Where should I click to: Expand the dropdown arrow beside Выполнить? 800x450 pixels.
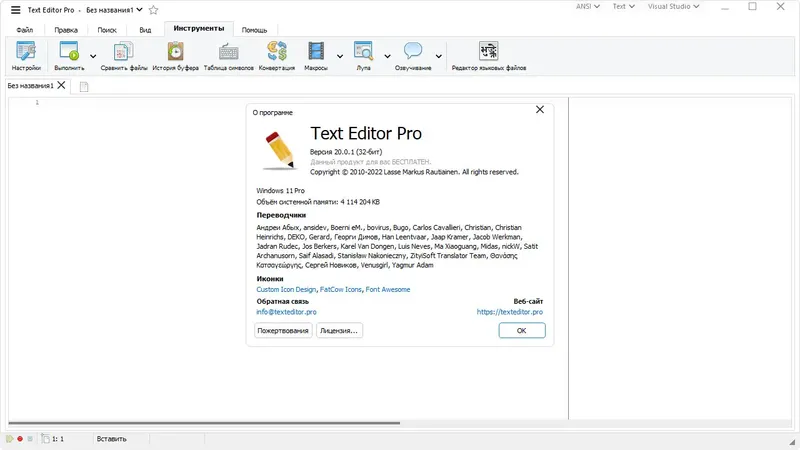tap(93, 56)
